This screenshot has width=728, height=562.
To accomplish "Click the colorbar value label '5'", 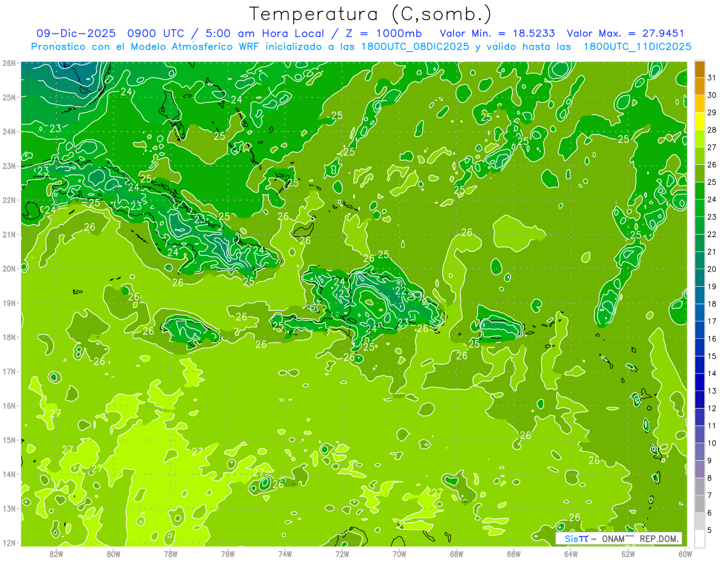I will tap(710, 530).
